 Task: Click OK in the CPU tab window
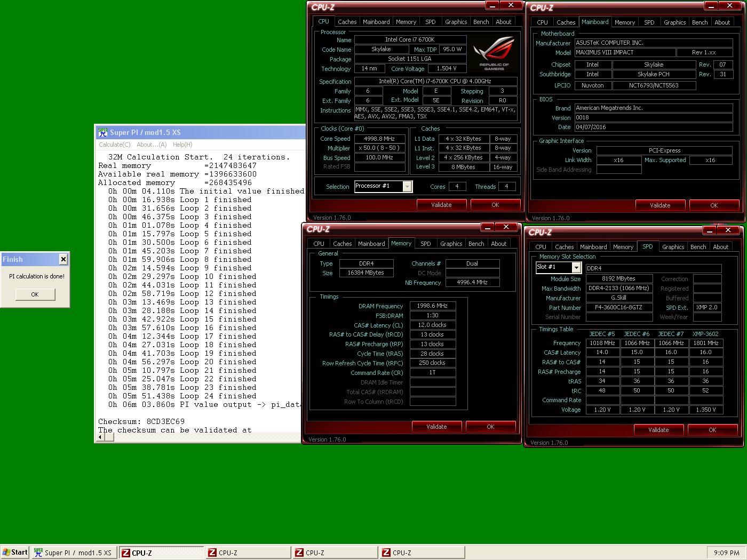click(495, 205)
